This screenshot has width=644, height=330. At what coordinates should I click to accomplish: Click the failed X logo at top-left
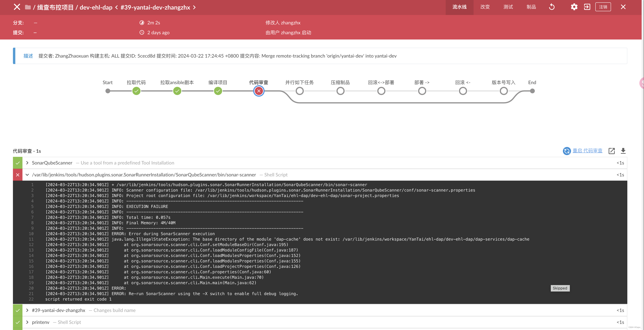(x=17, y=7)
